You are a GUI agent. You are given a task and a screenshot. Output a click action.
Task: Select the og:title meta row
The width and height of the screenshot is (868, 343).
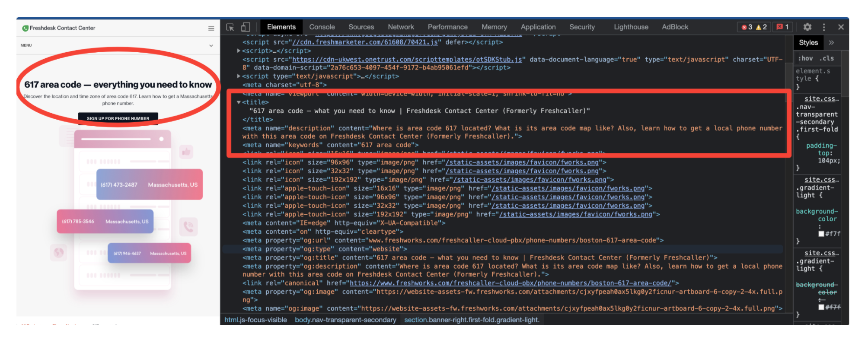click(480, 258)
